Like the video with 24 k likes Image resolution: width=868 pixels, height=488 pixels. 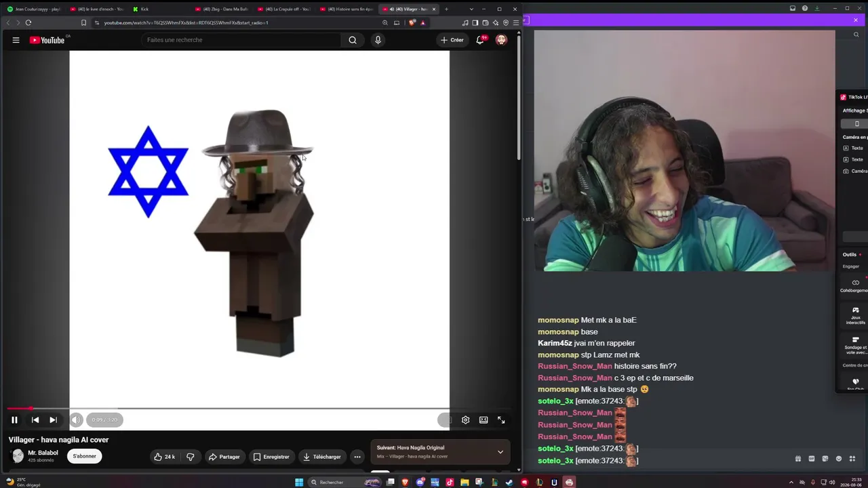165,457
